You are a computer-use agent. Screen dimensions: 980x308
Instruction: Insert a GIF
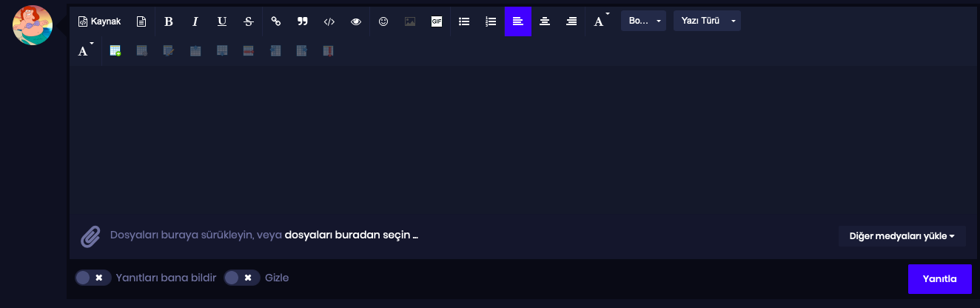[437, 21]
